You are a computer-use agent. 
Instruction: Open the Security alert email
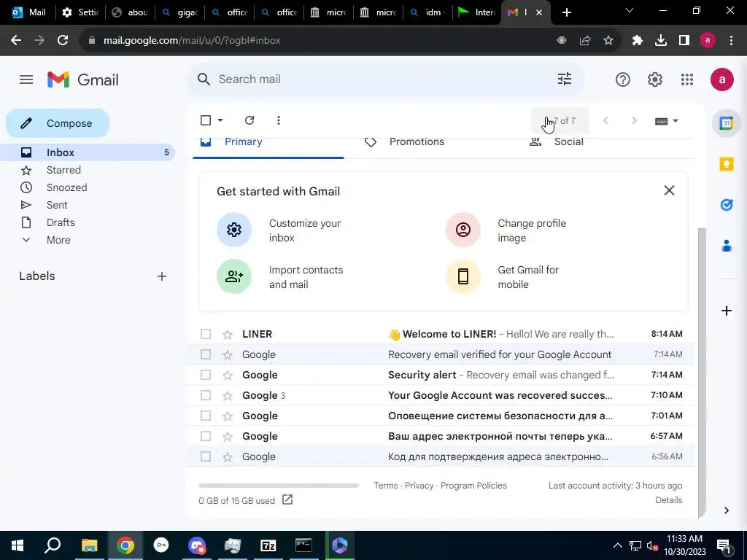point(441,376)
